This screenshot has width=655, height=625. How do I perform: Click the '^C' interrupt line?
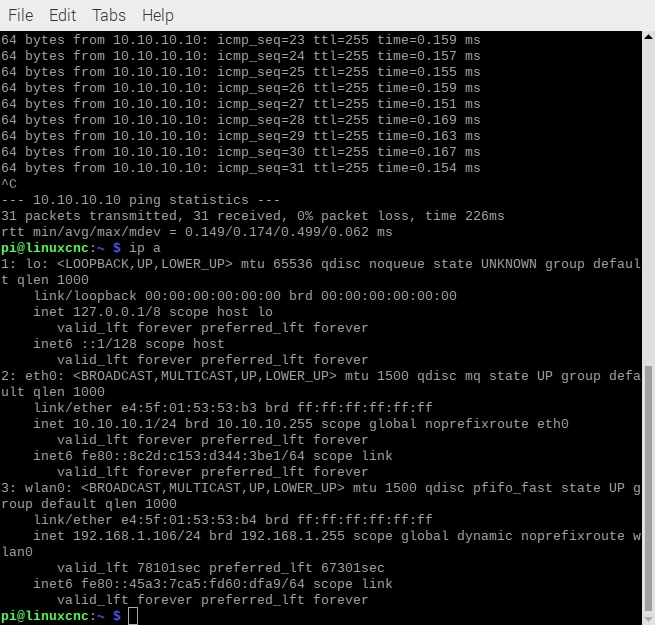[9, 184]
